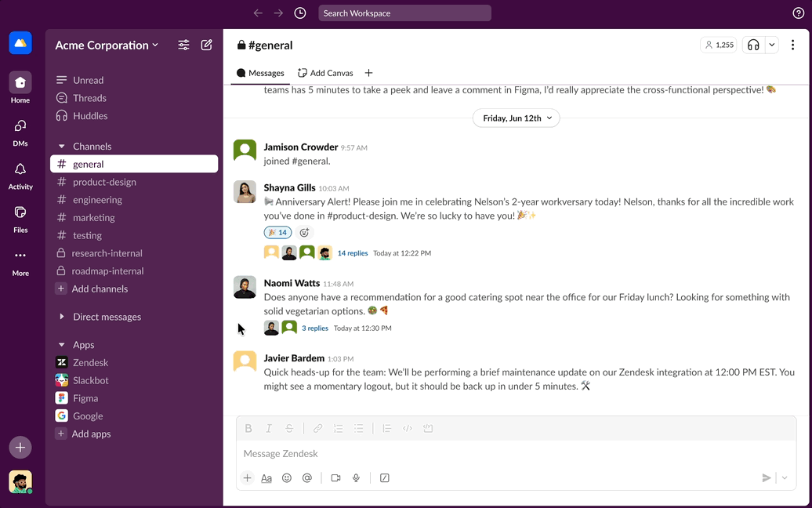This screenshot has height=508, width=812.
Task: Compose a new message with the pencil icon
Action: [x=207, y=45]
